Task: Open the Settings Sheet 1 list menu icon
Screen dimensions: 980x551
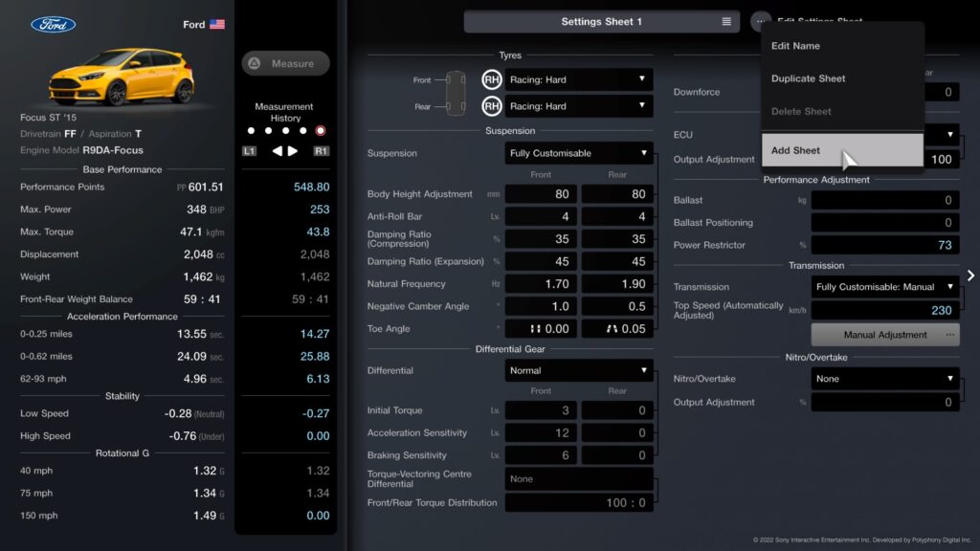Action: pos(726,21)
